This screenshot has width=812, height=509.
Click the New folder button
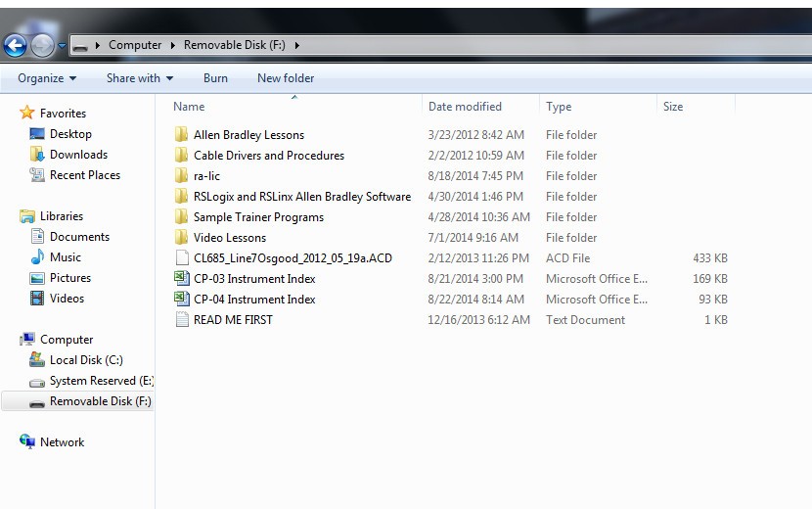286,78
